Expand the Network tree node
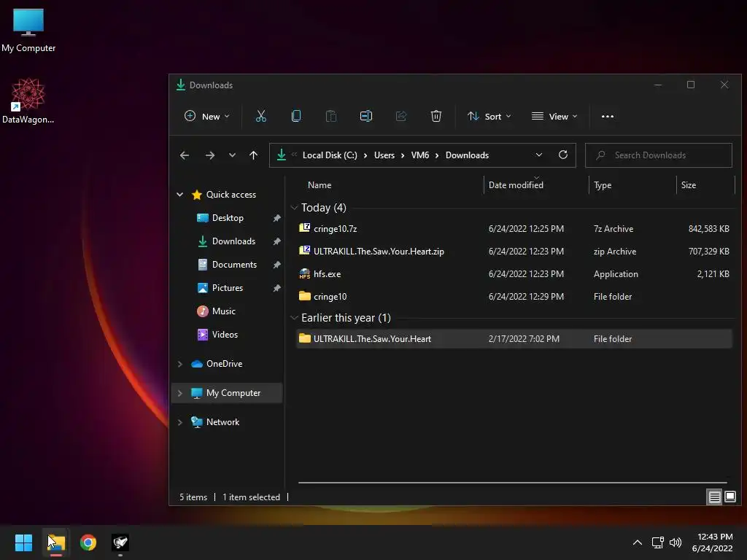 180,422
